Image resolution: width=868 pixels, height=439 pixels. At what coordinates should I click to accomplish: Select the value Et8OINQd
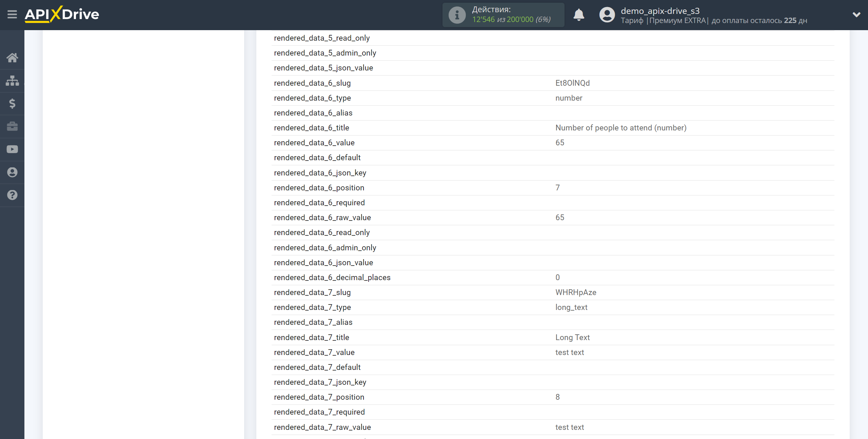click(x=572, y=83)
